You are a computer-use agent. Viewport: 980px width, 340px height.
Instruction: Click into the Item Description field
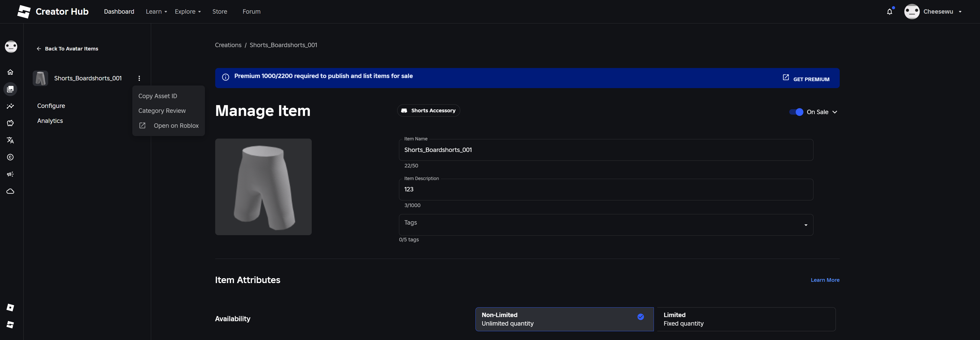pos(605,190)
